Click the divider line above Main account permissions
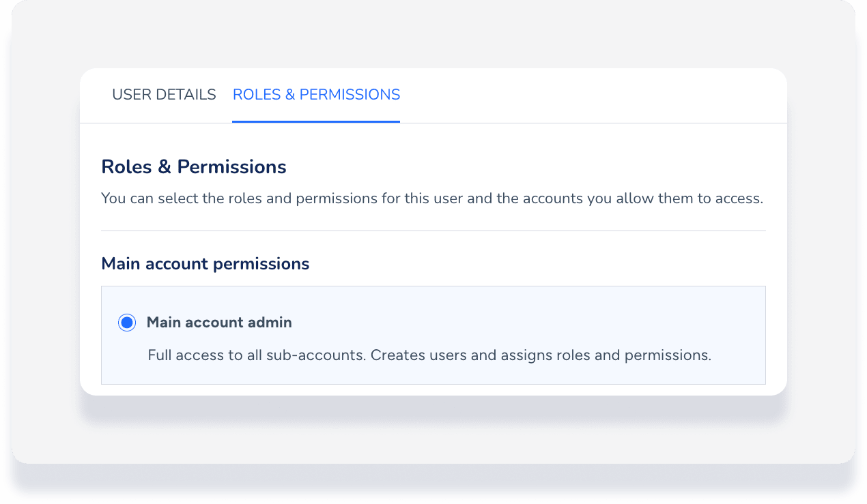Image resolution: width=867 pixels, height=504 pixels. tap(433, 231)
